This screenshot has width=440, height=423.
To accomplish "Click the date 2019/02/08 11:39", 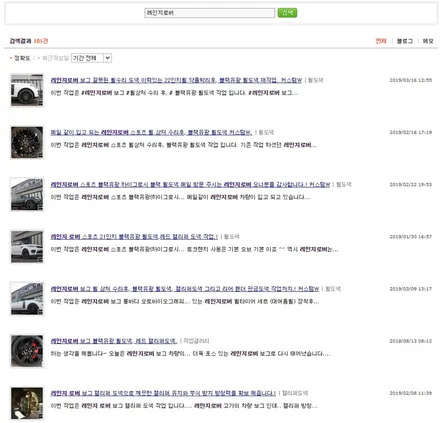I will tap(411, 393).
